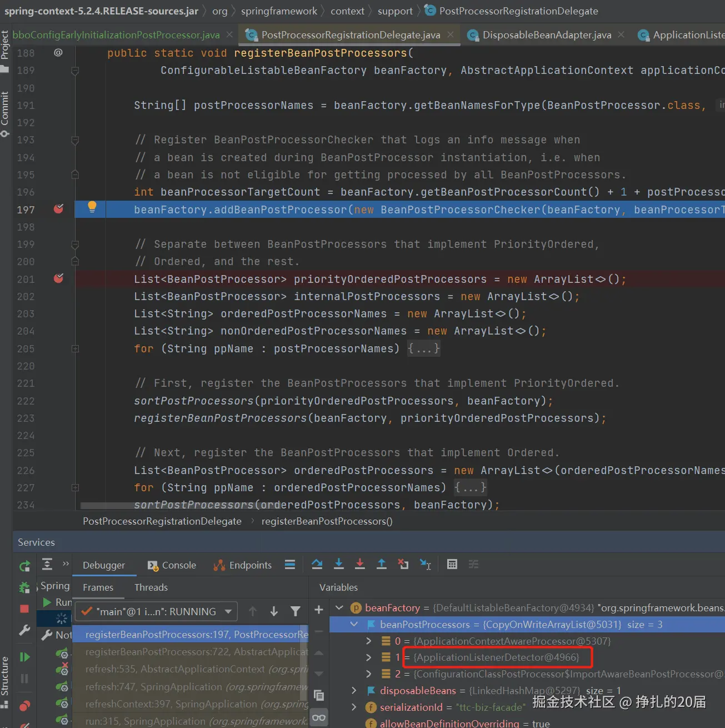
Task: Select the Threads tab
Action: [x=151, y=587]
